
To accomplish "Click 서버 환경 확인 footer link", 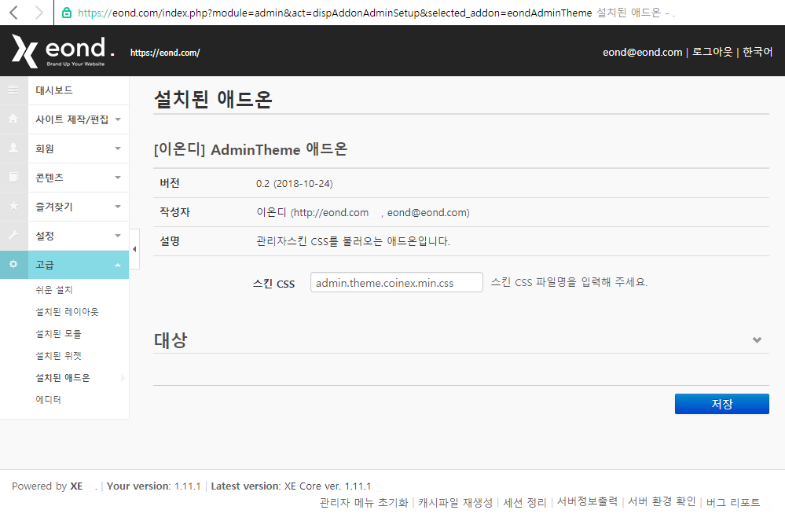I will point(662,501).
